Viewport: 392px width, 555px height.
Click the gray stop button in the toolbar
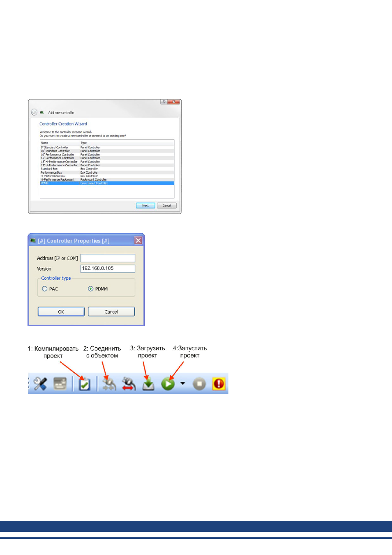coord(199,384)
